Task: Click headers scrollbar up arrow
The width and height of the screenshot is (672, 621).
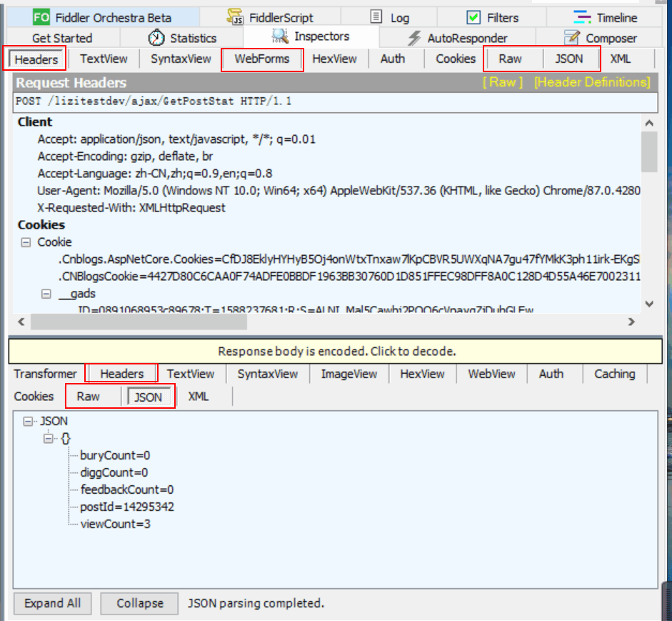Action: pyautogui.click(x=649, y=124)
